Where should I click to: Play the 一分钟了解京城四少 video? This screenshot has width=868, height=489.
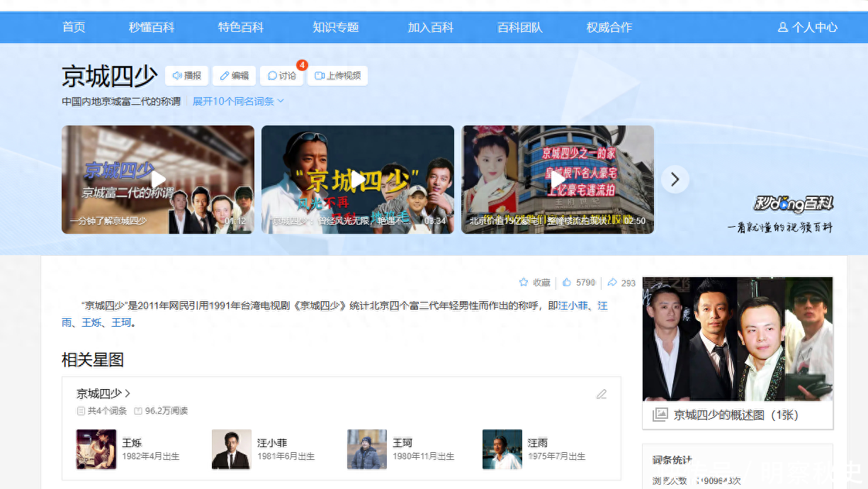[158, 180]
